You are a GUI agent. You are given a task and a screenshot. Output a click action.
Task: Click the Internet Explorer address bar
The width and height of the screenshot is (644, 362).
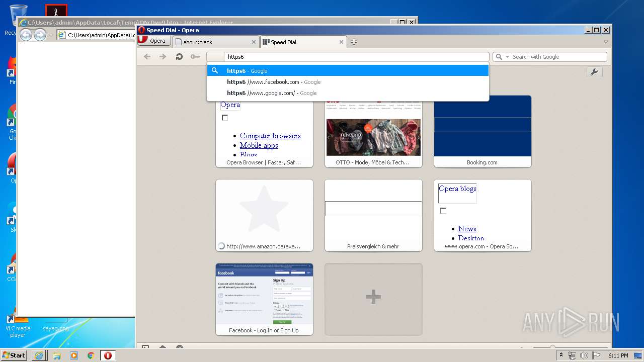(x=96, y=35)
